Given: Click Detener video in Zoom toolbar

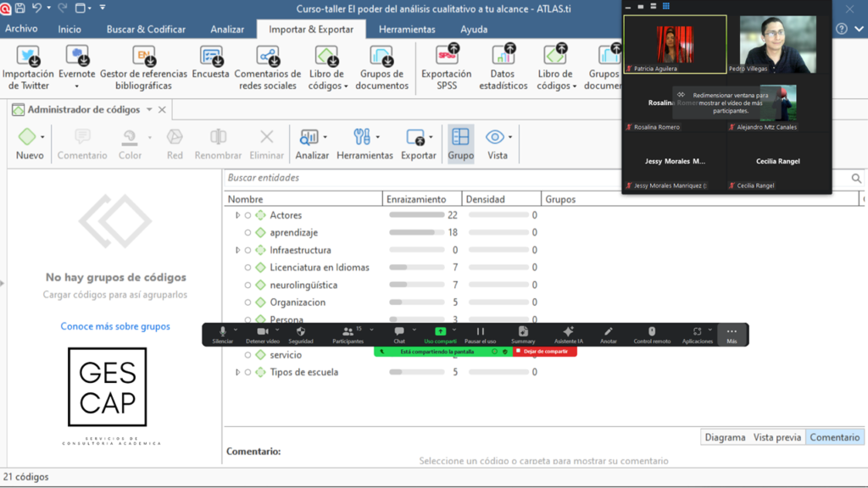Looking at the screenshot, I should [x=263, y=334].
